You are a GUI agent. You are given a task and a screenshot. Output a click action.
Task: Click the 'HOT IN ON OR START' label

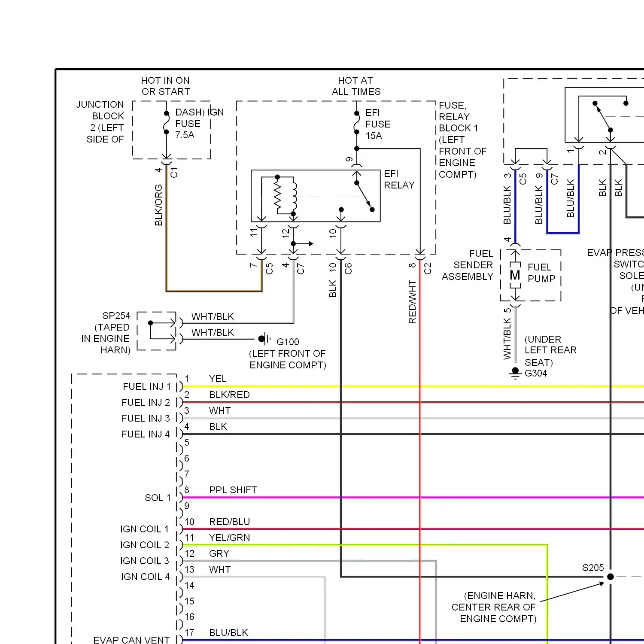[165, 86]
